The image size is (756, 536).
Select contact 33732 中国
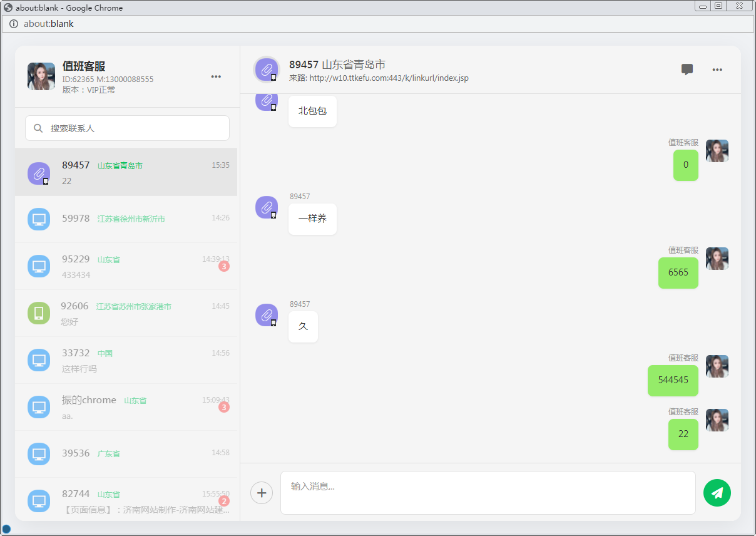[x=126, y=360]
